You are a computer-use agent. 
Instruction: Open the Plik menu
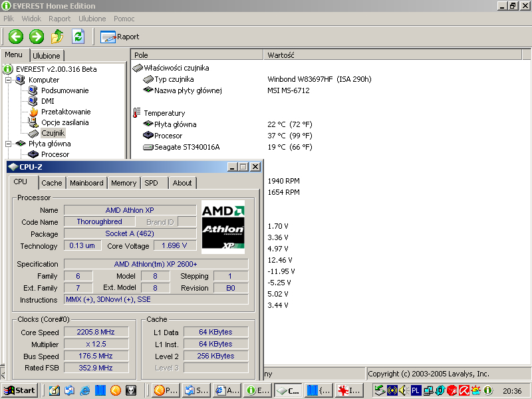point(9,19)
